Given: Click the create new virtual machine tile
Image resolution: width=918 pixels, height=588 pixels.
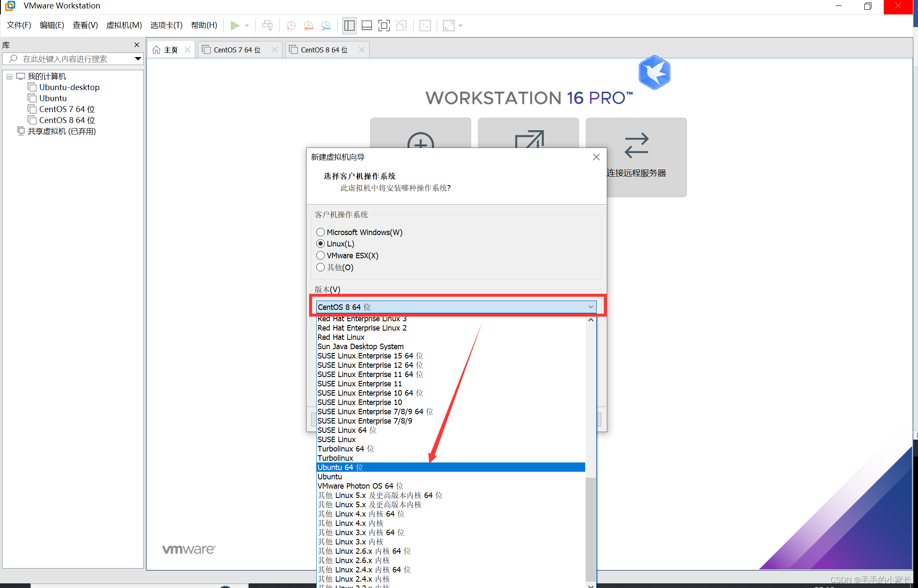Looking at the screenshot, I should [420, 133].
